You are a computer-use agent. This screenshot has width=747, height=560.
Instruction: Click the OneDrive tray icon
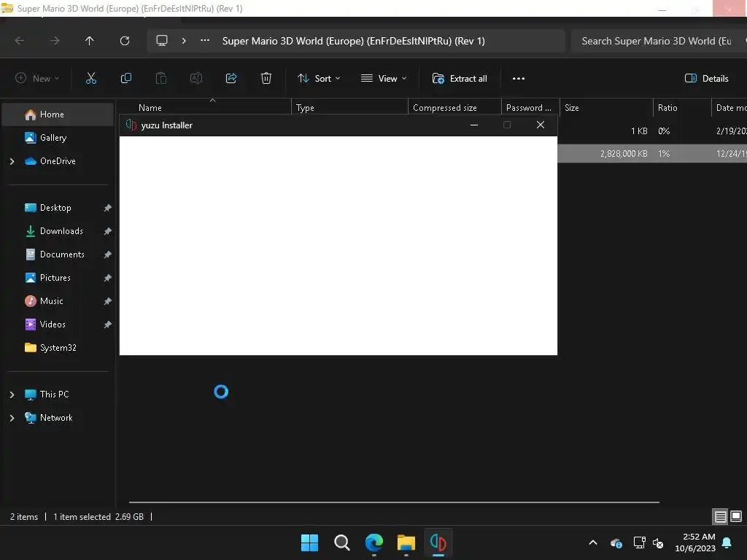tap(616, 542)
